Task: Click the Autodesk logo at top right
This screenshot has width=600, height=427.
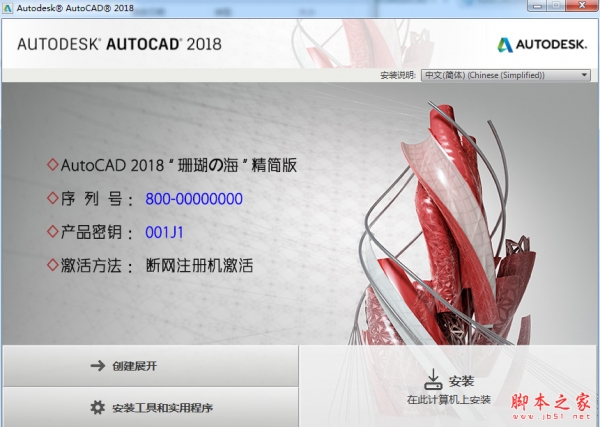Action: (x=542, y=44)
